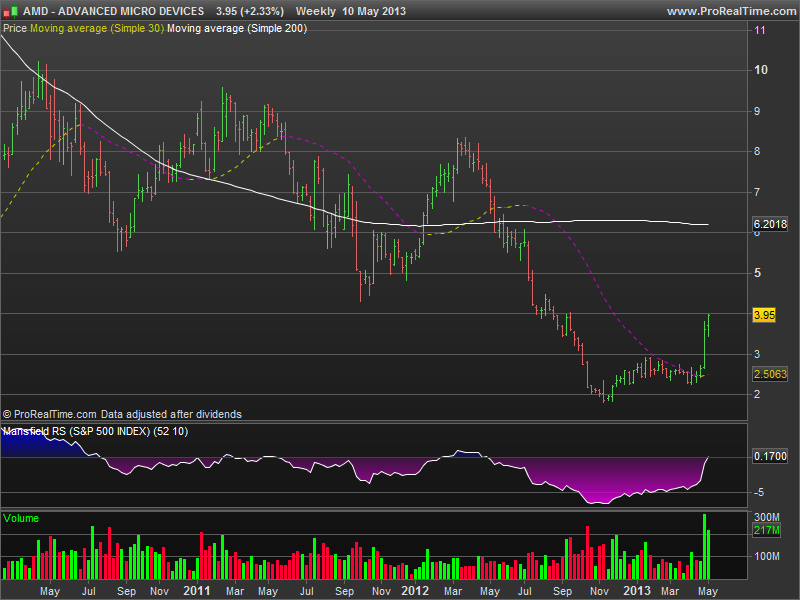Click the Price indicator label

(x=15, y=29)
